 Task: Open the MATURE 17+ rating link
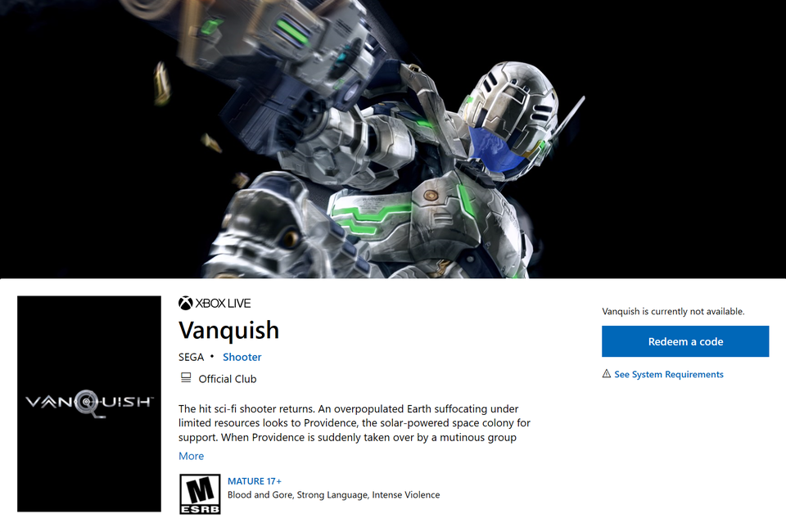tap(255, 481)
